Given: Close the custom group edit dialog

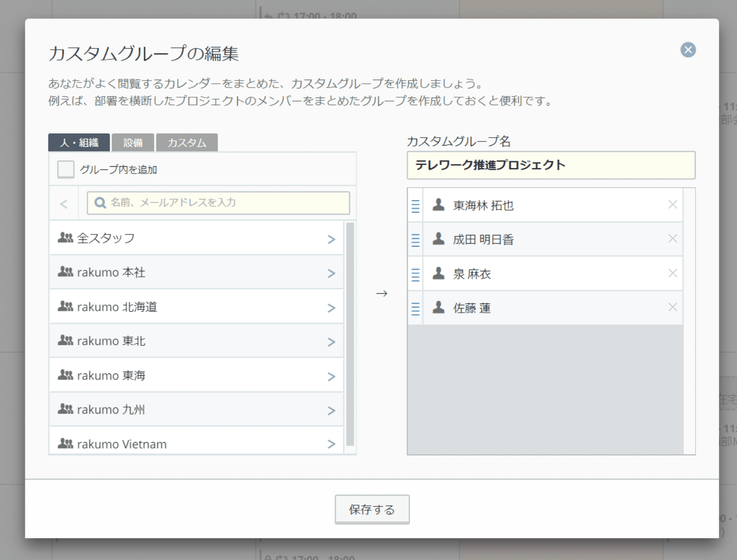Looking at the screenshot, I should click(688, 50).
